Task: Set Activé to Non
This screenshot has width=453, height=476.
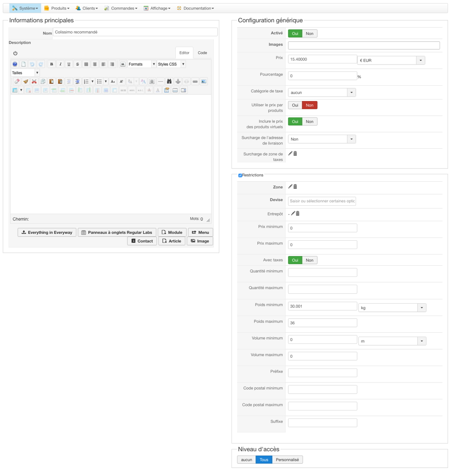Action: 309,34
